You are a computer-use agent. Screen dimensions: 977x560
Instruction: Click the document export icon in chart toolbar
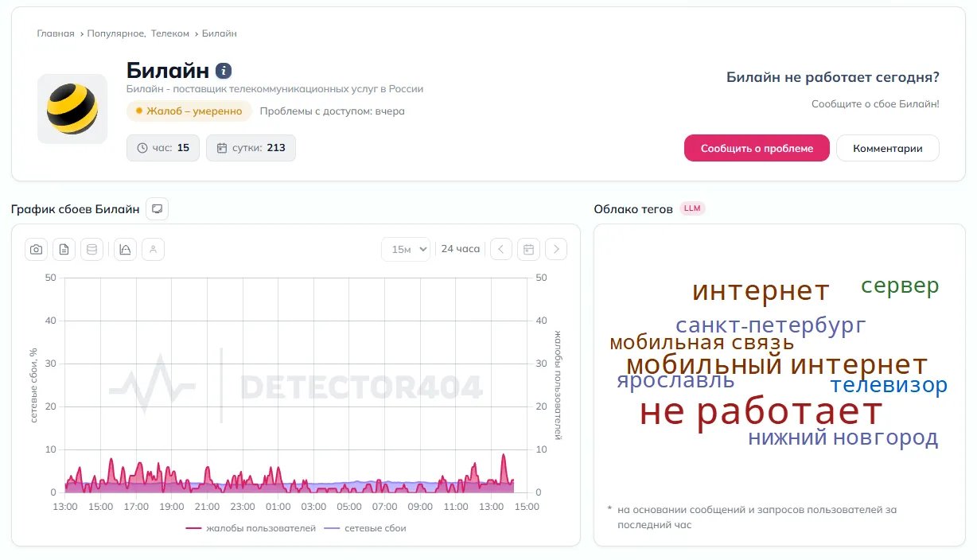(x=64, y=249)
